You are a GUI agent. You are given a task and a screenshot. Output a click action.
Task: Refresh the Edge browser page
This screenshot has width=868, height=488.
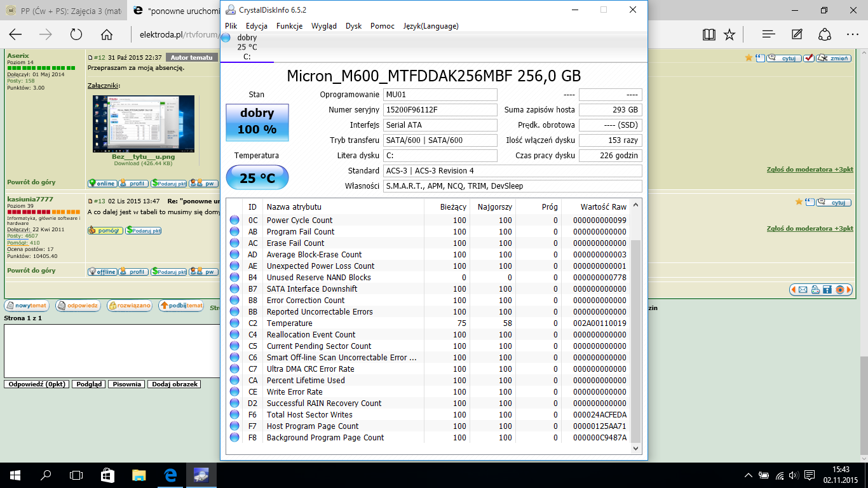(x=76, y=34)
